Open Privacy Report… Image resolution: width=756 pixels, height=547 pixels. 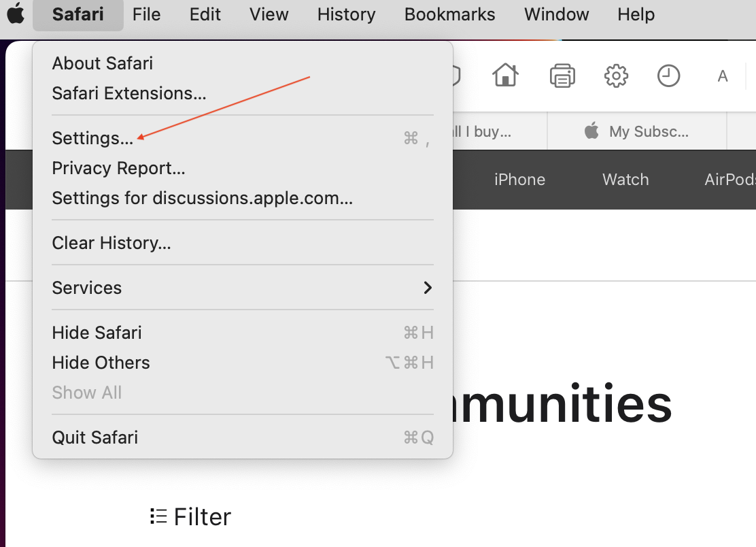coord(243,168)
